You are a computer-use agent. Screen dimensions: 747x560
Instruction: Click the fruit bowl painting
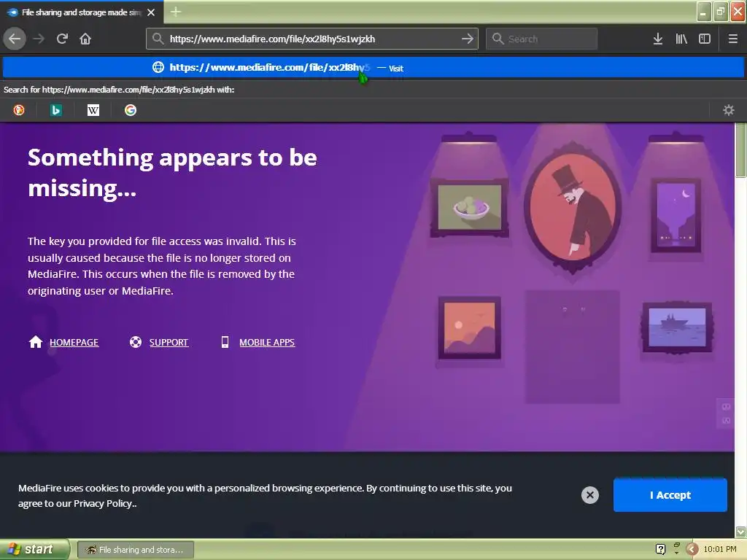click(x=469, y=208)
